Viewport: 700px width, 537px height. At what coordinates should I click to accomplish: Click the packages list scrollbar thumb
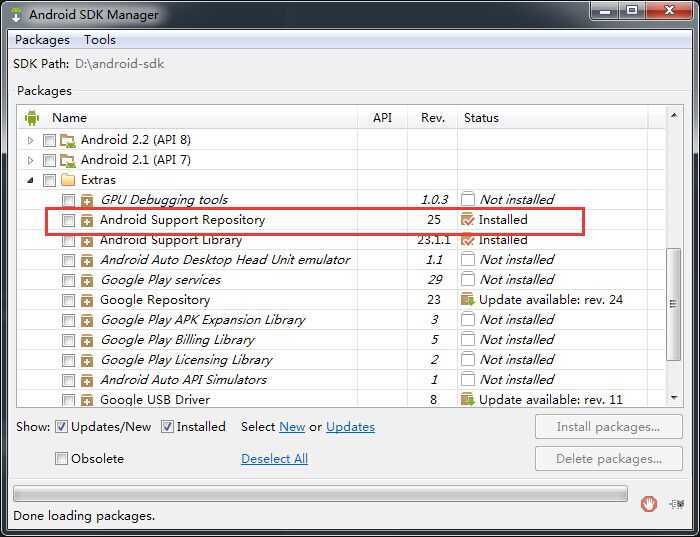point(674,304)
